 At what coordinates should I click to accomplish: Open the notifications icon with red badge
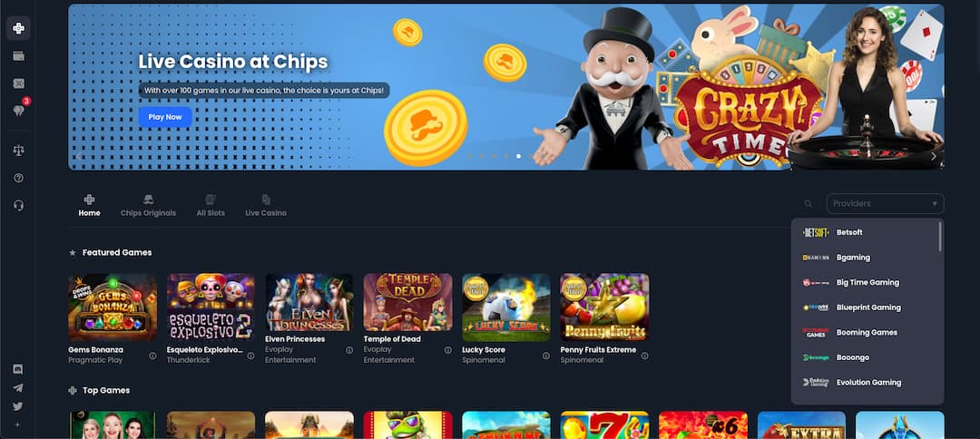pyautogui.click(x=18, y=110)
